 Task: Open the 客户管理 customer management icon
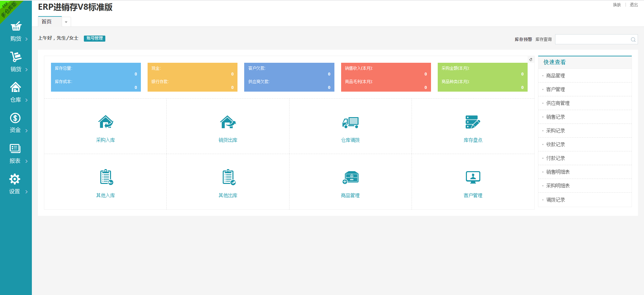[x=473, y=177]
